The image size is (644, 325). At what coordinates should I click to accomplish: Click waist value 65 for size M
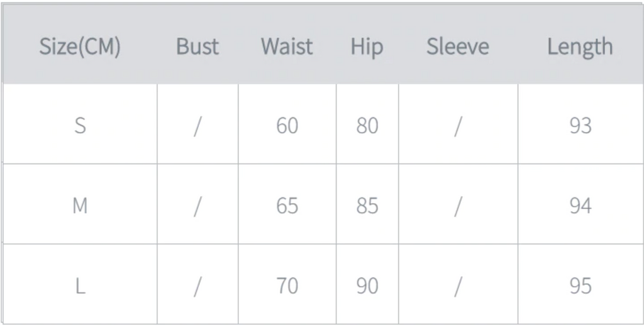coord(287,206)
